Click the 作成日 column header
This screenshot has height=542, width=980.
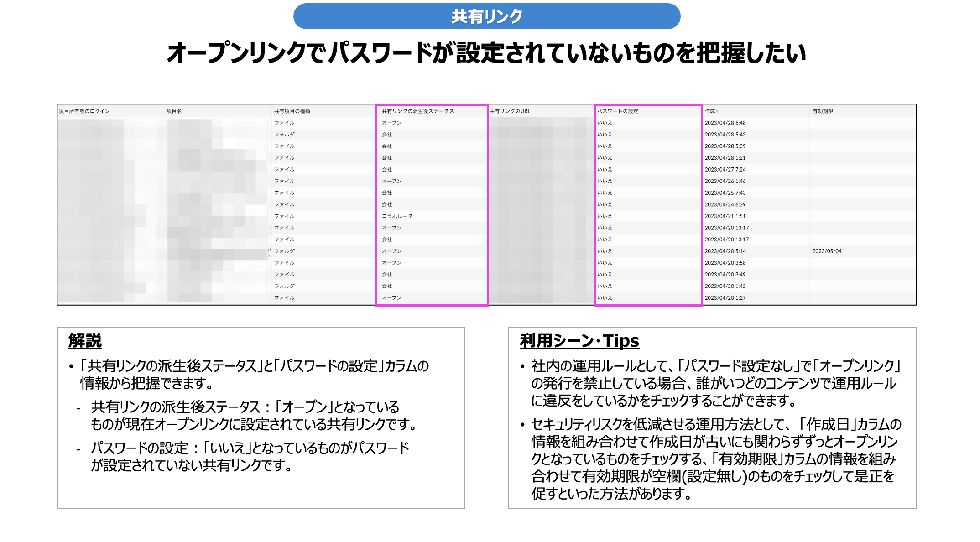712,111
